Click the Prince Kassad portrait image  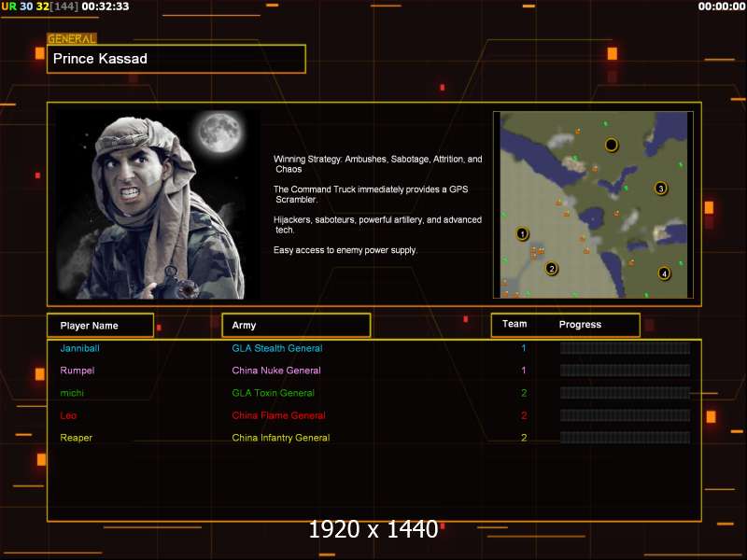click(x=158, y=204)
